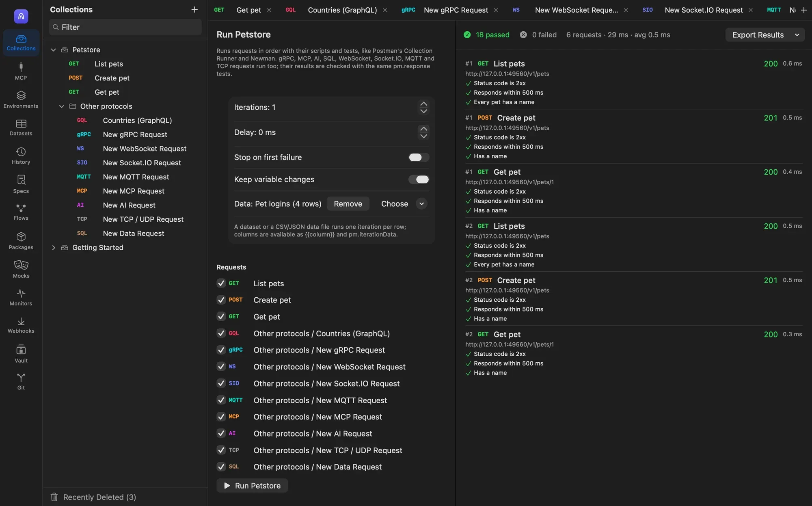This screenshot has height=506, width=812.
Task: Collapse the Other protocols folder
Action: pos(61,106)
